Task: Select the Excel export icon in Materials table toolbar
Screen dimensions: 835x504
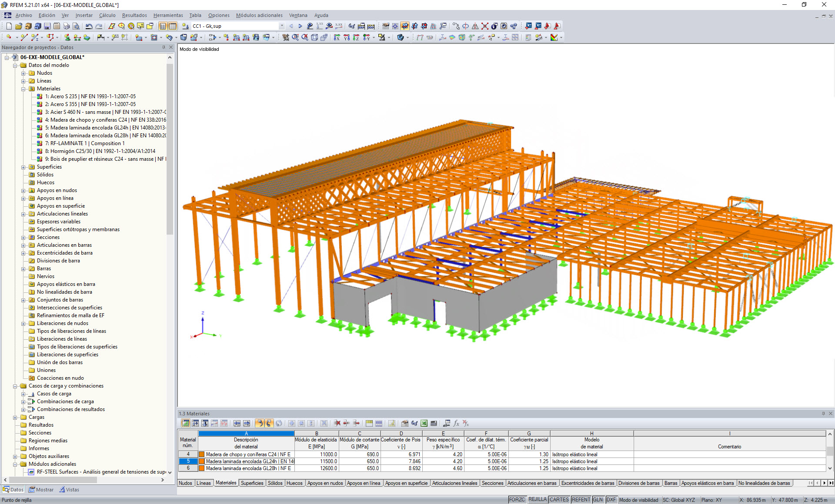Action: click(x=424, y=423)
